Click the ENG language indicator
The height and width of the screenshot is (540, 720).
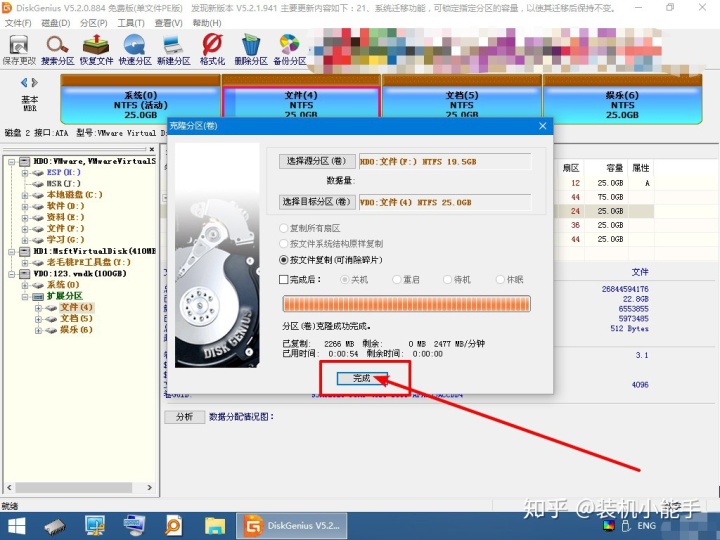(x=647, y=526)
